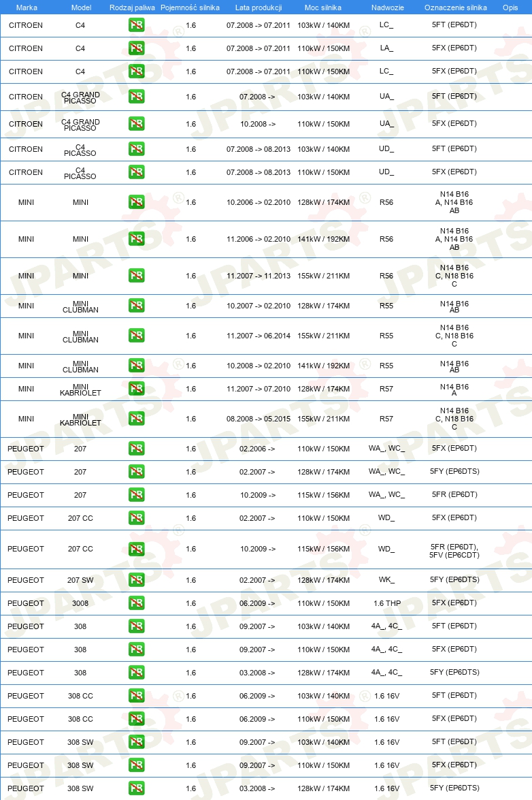
Task: Click the 'WK_' body code cell
Action: tap(386, 579)
